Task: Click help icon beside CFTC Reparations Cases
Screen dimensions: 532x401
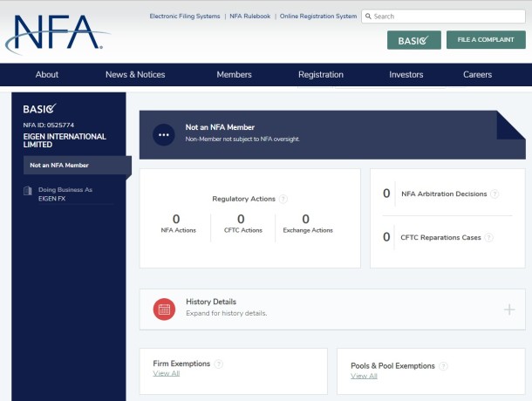Action: click(488, 237)
